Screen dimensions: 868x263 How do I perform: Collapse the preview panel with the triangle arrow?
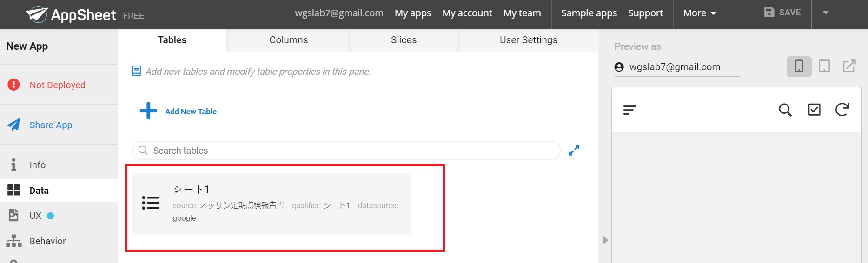point(605,240)
